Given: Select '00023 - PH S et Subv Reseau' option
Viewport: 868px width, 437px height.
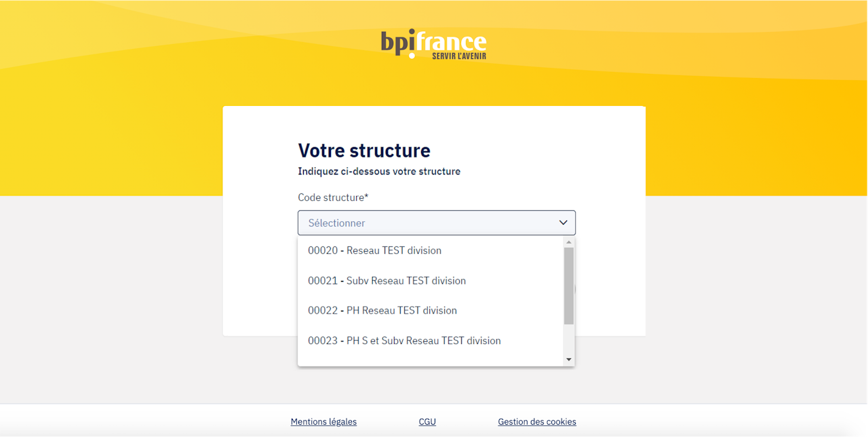Looking at the screenshot, I should 404,341.
